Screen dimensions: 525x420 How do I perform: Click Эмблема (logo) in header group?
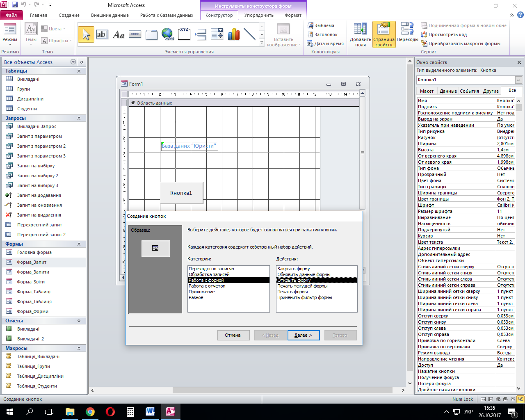(x=321, y=25)
